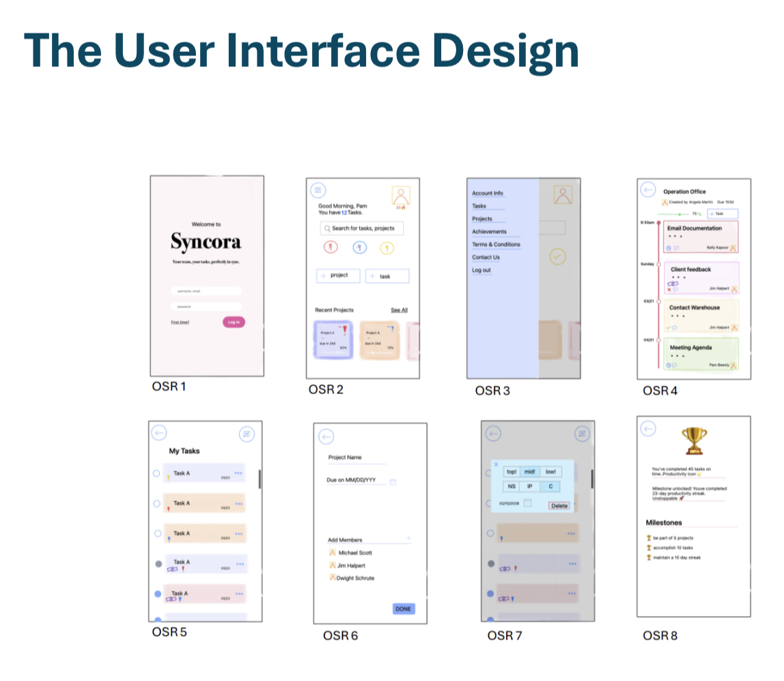Toggle the completion circle on the first Task A
This screenshot has height=681, width=784.
click(x=156, y=472)
